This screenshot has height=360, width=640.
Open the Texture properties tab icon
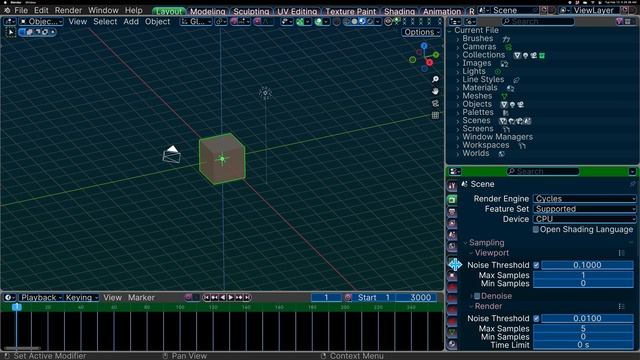[x=452, y=344]
